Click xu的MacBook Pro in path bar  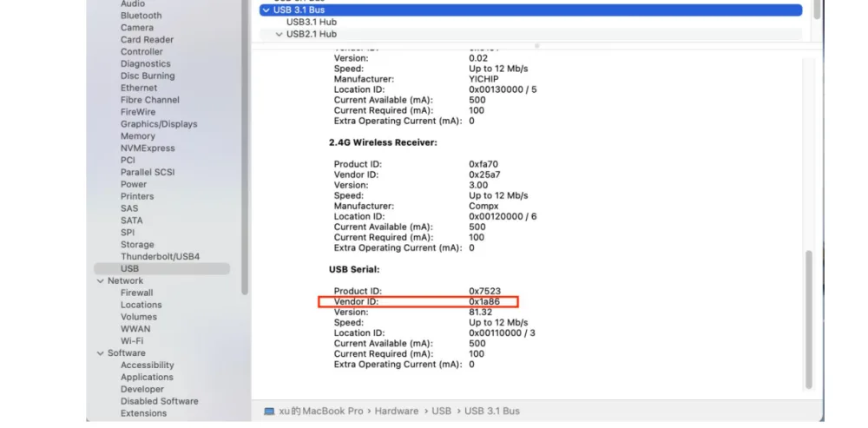(x=321, y=412)
